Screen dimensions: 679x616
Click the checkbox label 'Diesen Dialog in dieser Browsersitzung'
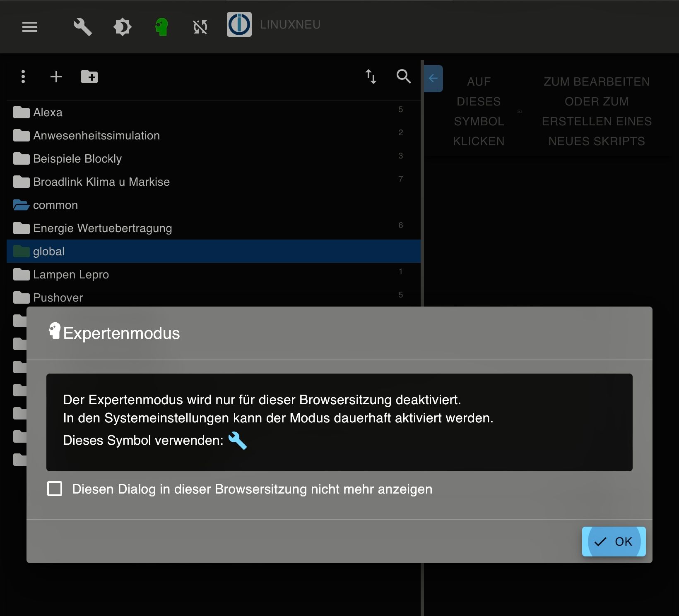[252, 489]
